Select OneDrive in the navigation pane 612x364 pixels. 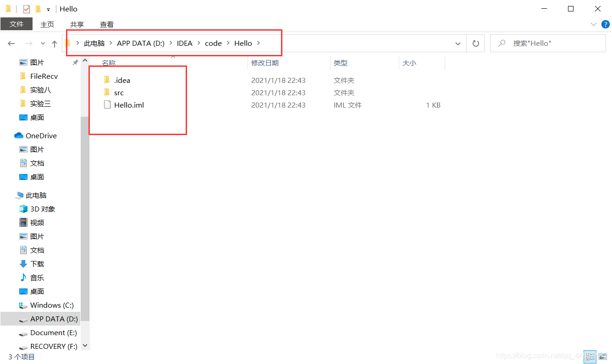(41, 136)
